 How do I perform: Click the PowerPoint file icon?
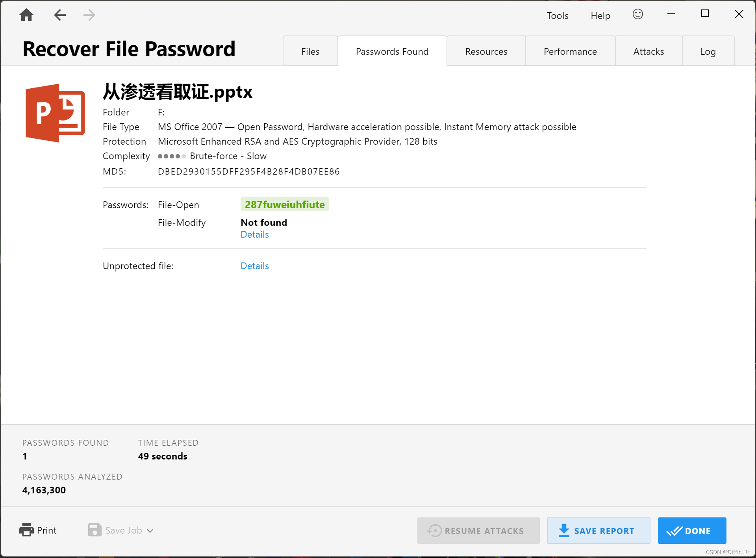coord(55,113)
